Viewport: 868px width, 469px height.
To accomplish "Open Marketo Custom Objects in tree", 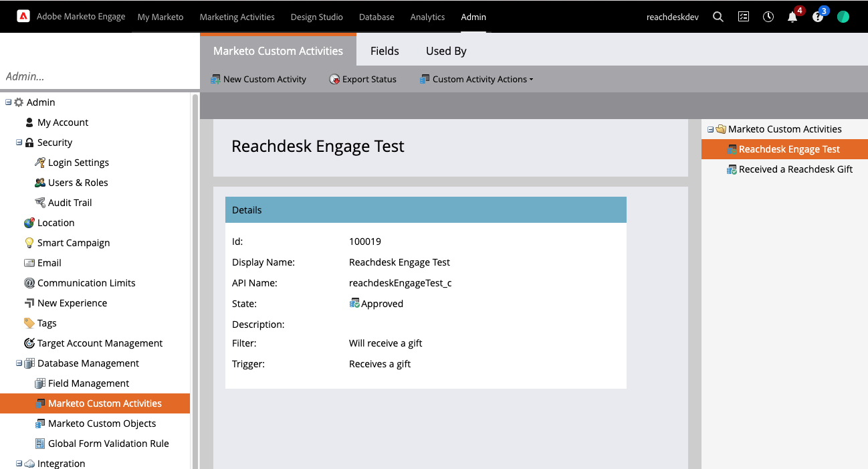I will (x=102, y=424).
